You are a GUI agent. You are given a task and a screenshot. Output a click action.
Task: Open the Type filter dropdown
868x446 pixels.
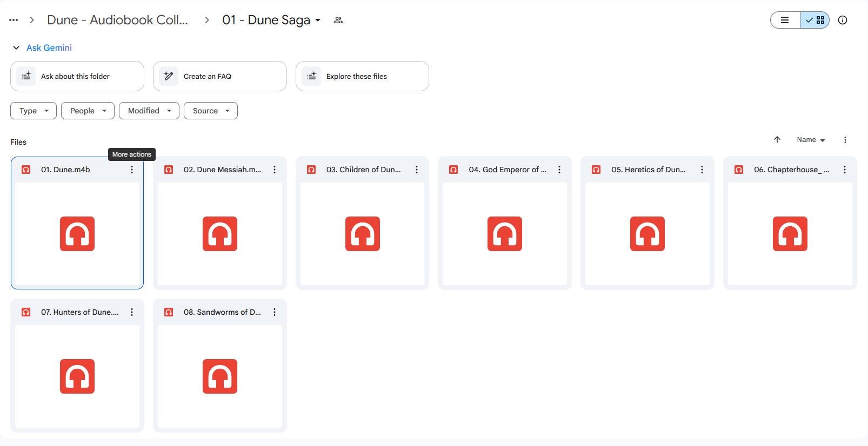point(34,111)
